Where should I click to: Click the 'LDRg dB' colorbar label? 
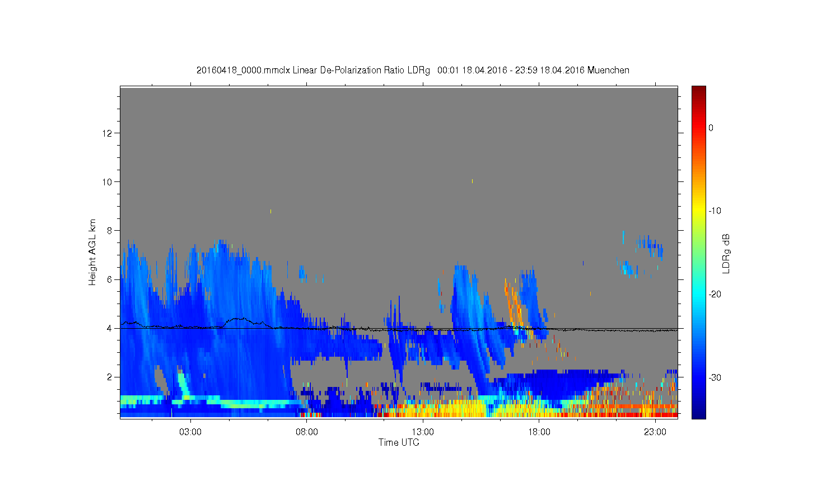[726, 253]
